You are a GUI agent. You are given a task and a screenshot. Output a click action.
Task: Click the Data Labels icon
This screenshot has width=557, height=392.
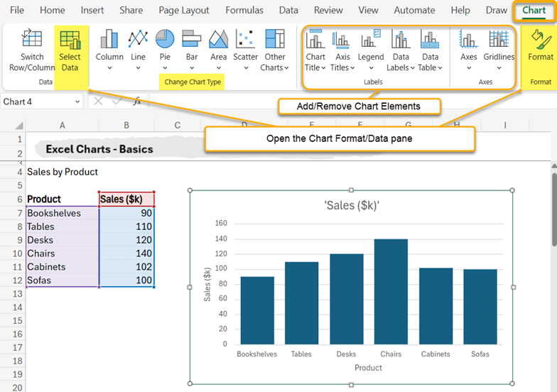pyautogui.click(x=401, y=38)
